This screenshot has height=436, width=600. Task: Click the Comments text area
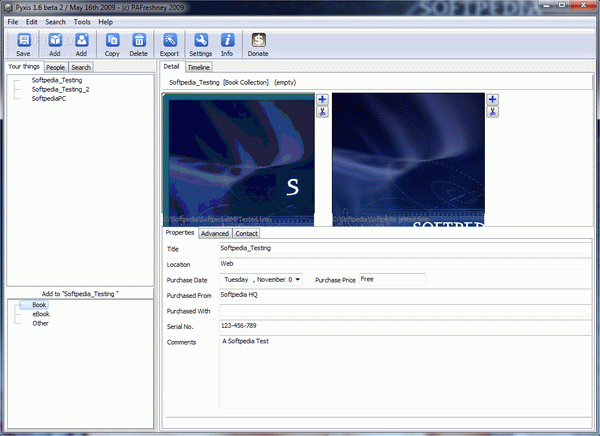(x=405, y=372)
